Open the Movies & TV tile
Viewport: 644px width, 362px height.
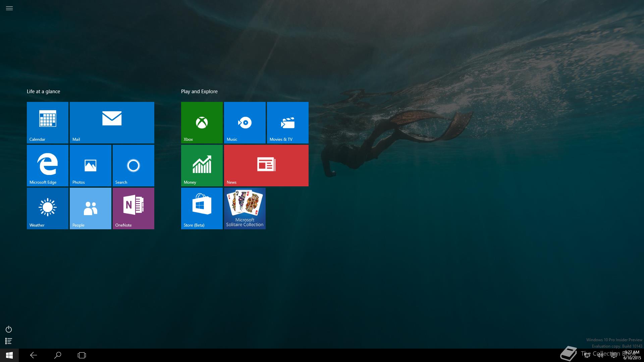click(x=288, y=123)
